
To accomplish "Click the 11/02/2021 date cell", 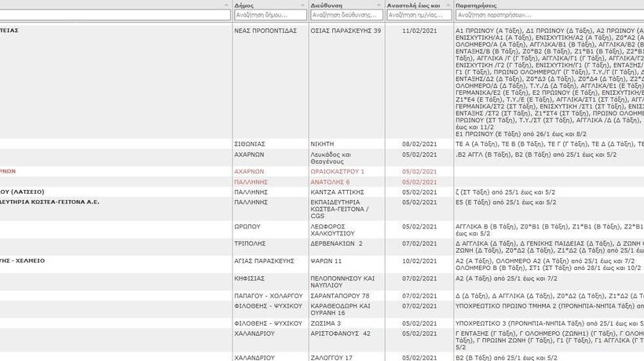I will pos(419,31).
